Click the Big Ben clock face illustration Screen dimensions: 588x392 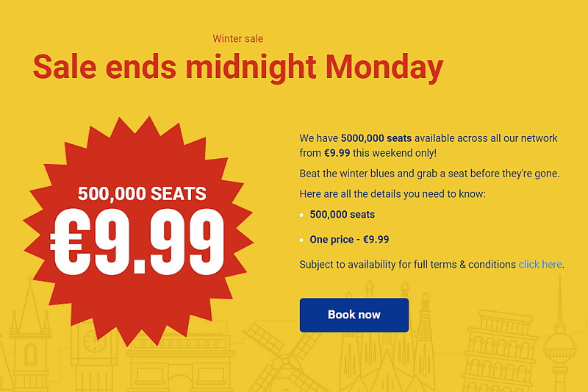(95, 341)
